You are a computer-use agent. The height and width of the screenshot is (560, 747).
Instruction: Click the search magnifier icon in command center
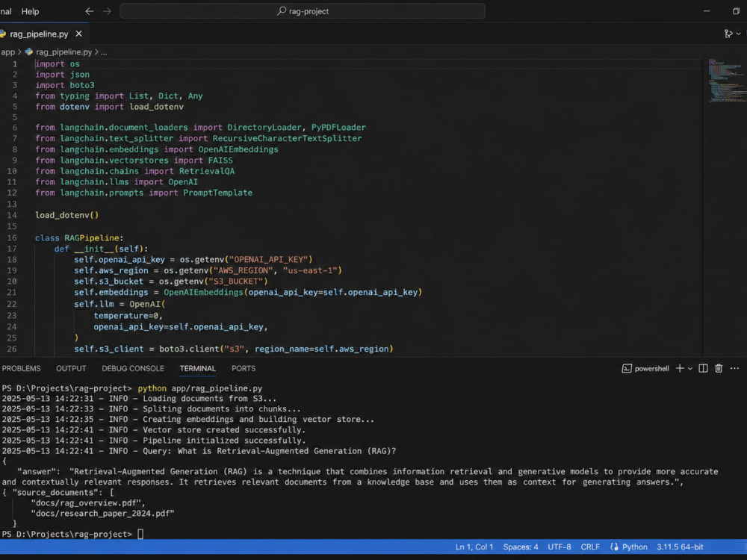pos(282,11)
